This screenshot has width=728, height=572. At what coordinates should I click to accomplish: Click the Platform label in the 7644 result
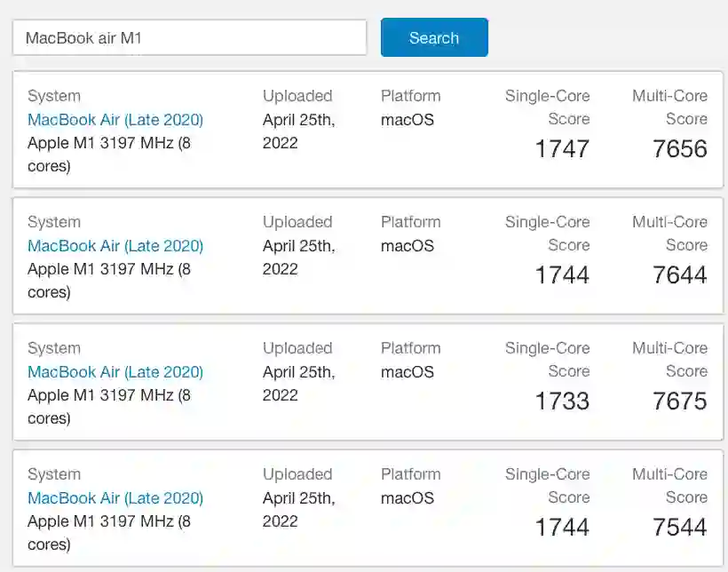[x=410, y=222]
